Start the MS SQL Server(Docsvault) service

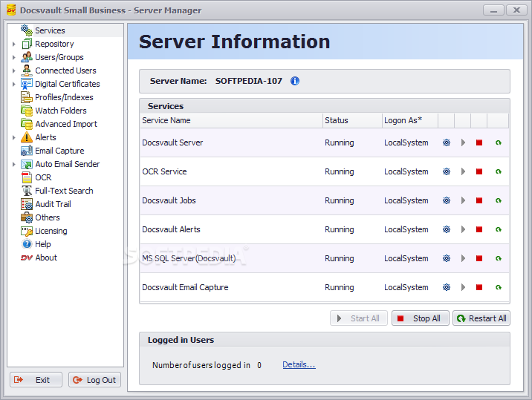click(463, 258)
